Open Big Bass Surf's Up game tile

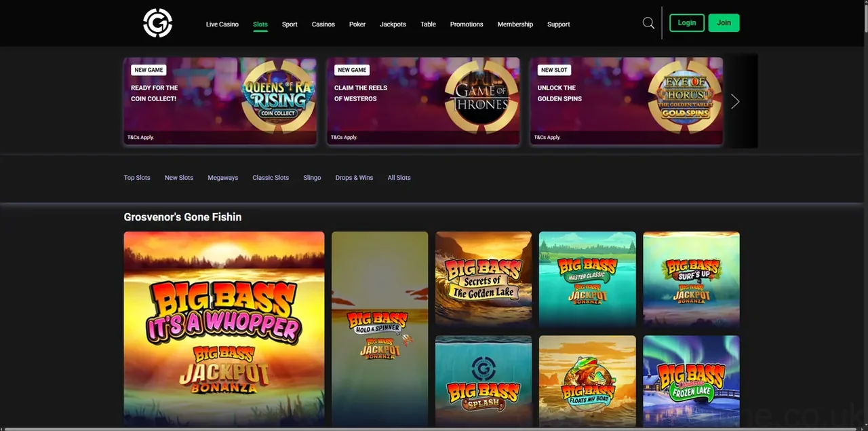[x=691, y=279]
